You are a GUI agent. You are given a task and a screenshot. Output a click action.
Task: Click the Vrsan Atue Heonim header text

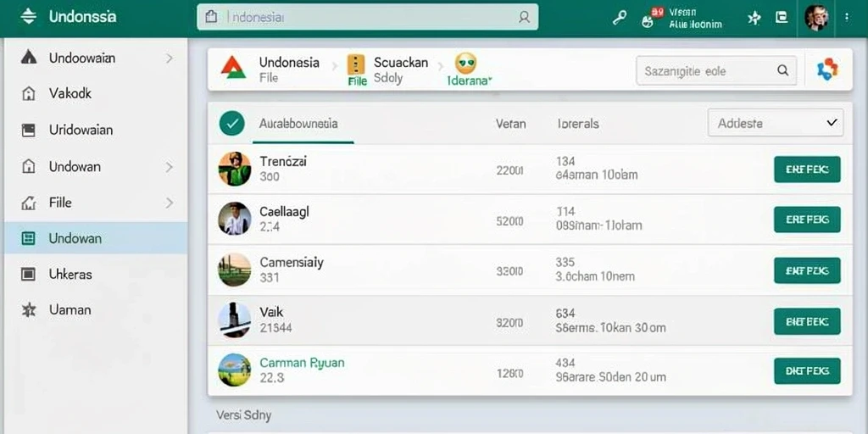click(695, 18)
